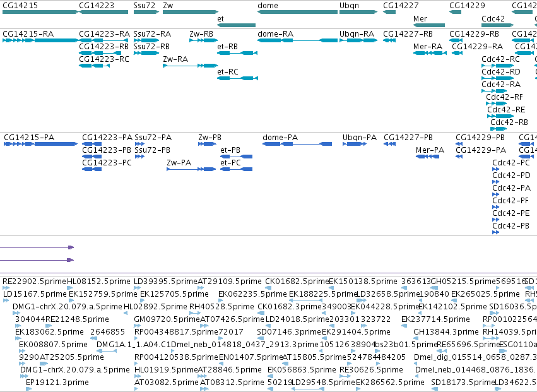The width and height of the screenshot is (537, 392).
Task: Select protein CG14215-PA
Action: pos(41,144)
